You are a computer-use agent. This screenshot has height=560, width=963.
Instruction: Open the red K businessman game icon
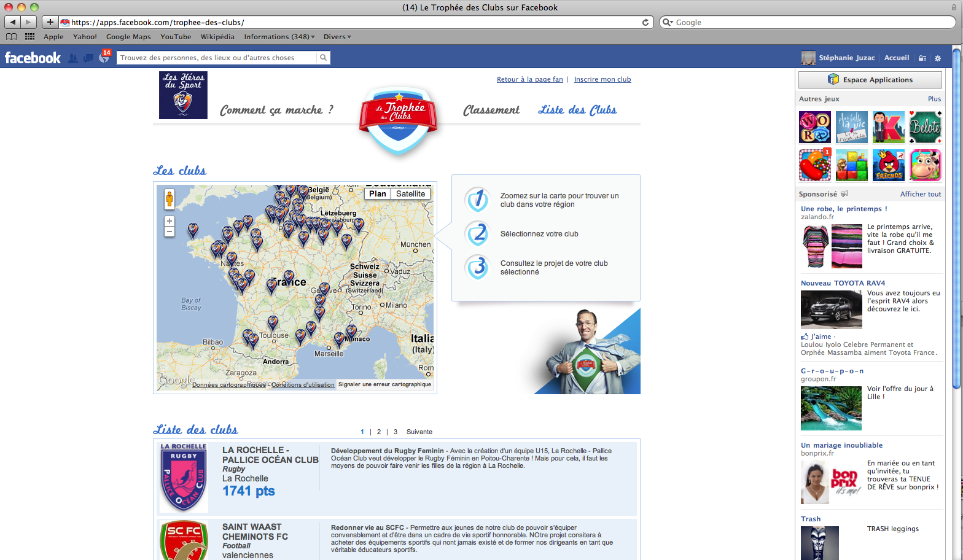click(x=889, y=127)
